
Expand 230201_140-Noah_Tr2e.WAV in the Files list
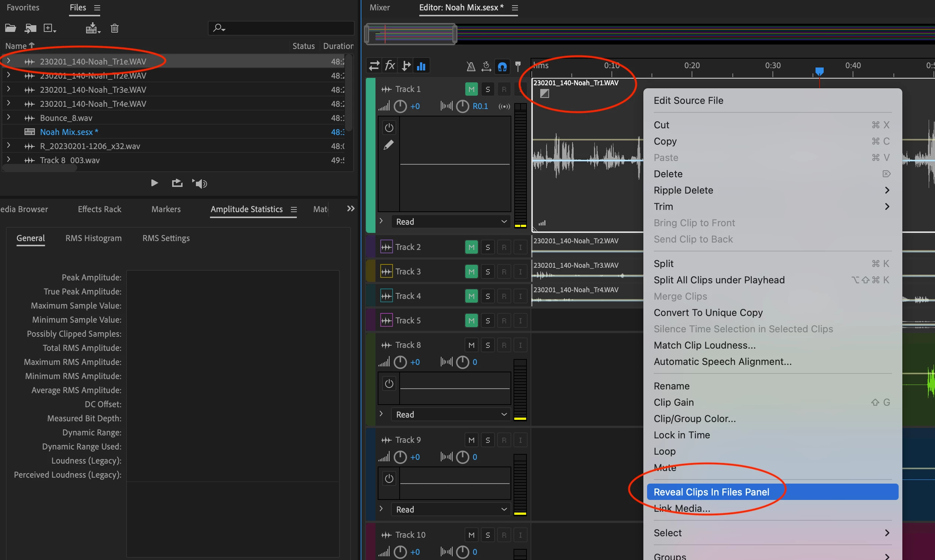coord(8,75)
